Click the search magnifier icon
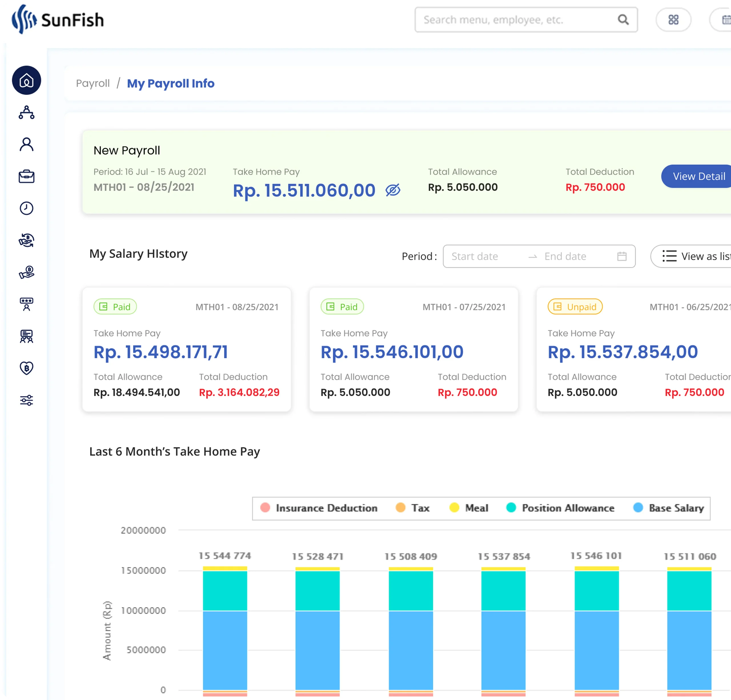Screen dimensions: 731x700 (x=623, y=20)
